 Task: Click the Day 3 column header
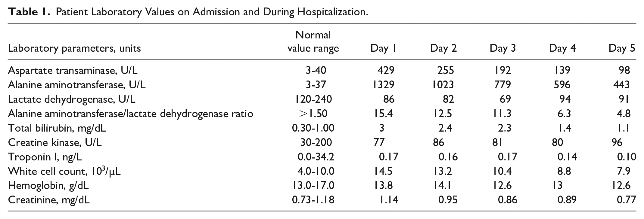502,48
